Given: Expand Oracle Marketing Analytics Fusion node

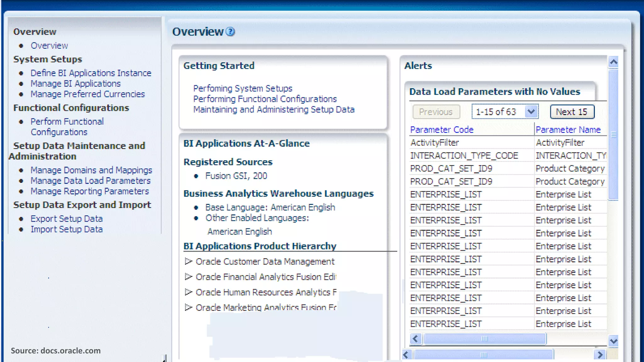Looking at the screenshot, I should (188, 307).
